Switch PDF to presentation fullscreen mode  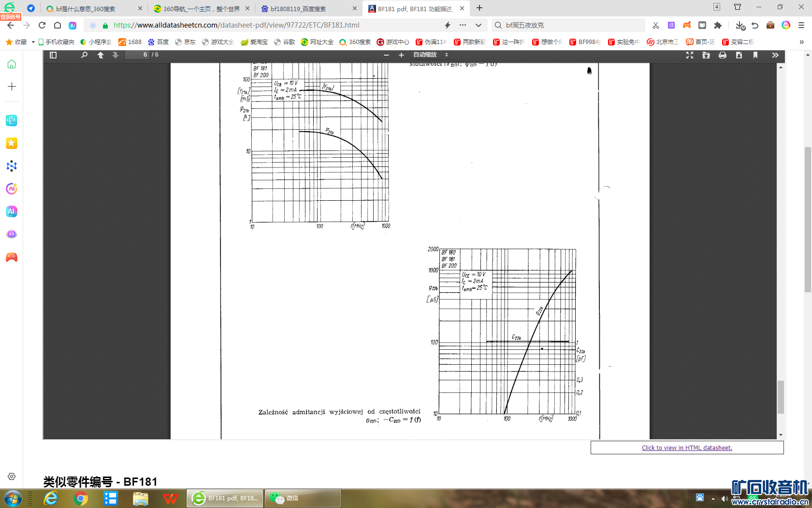tap(690, 55)
